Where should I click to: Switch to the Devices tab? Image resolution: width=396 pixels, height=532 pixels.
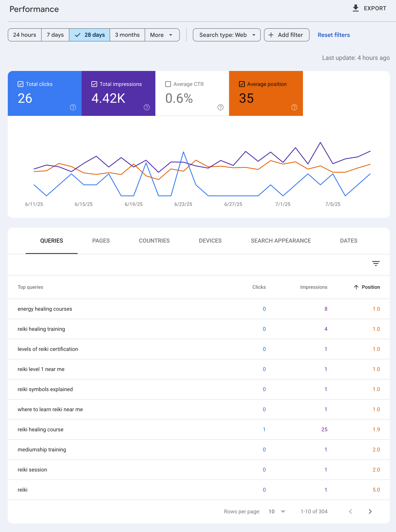[210, 241]
